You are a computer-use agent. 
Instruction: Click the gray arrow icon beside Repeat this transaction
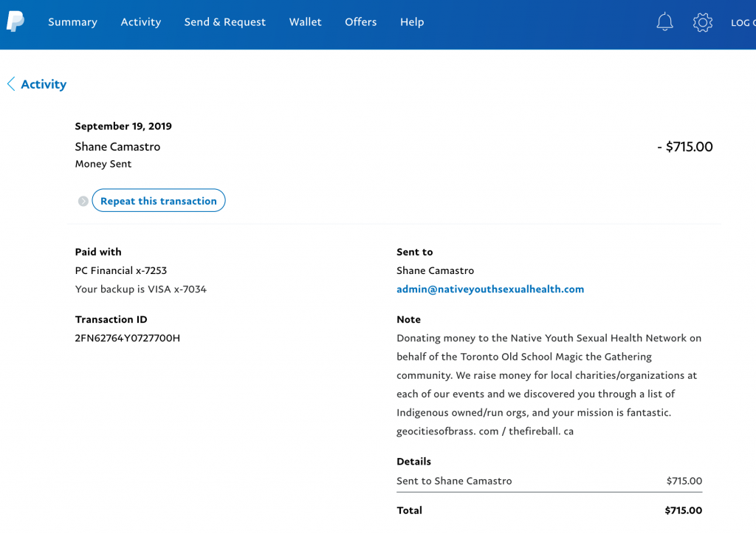(x=83, y=201)
